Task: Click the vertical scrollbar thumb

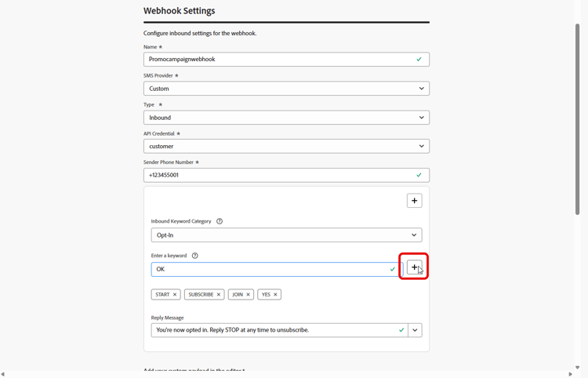Action: point(577,118)
